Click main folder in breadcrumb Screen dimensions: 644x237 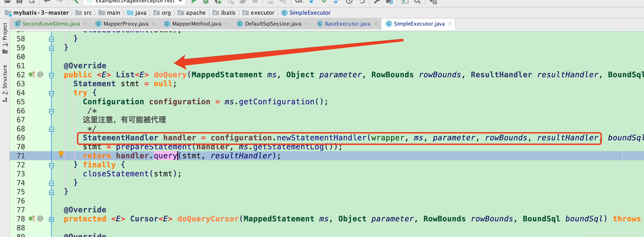pos(110,13)
